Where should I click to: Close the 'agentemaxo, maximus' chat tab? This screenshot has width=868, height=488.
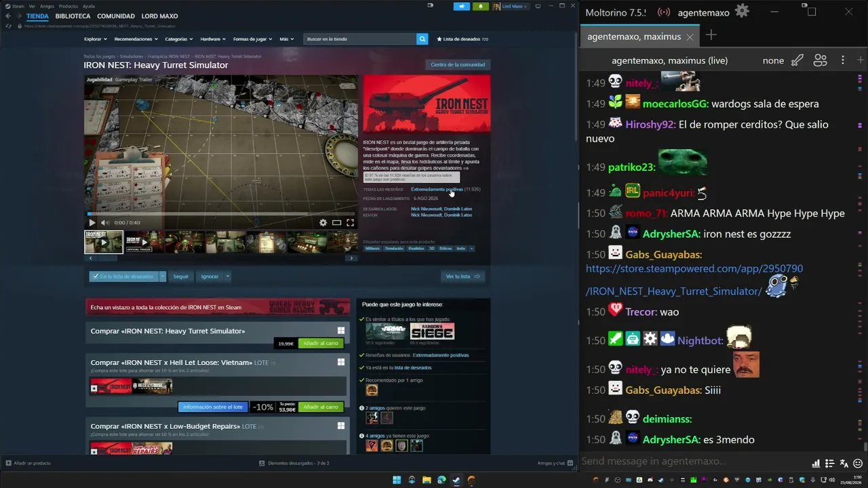pos(690,37)
